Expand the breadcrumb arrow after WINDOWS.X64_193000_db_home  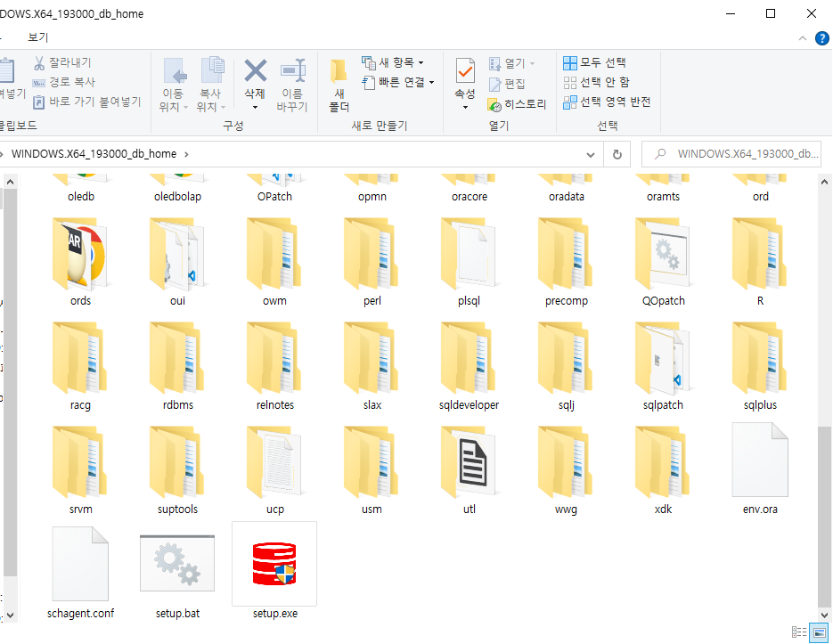tap(186, 154)
